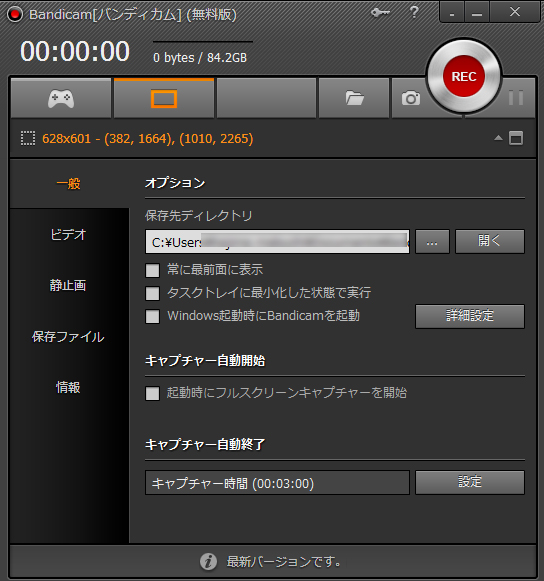Click the 詳細設定 button
The height and width of the screenshot is (581, 544).
click(470, 316)
